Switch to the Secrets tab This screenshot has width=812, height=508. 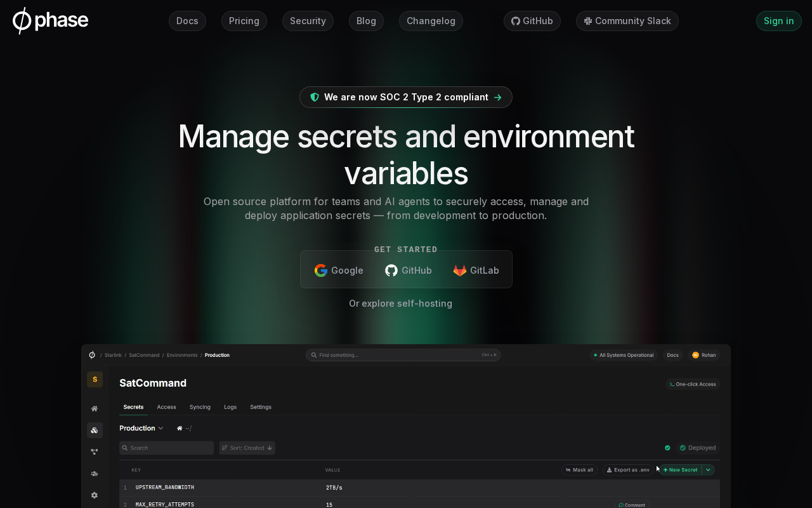[133, 407]
